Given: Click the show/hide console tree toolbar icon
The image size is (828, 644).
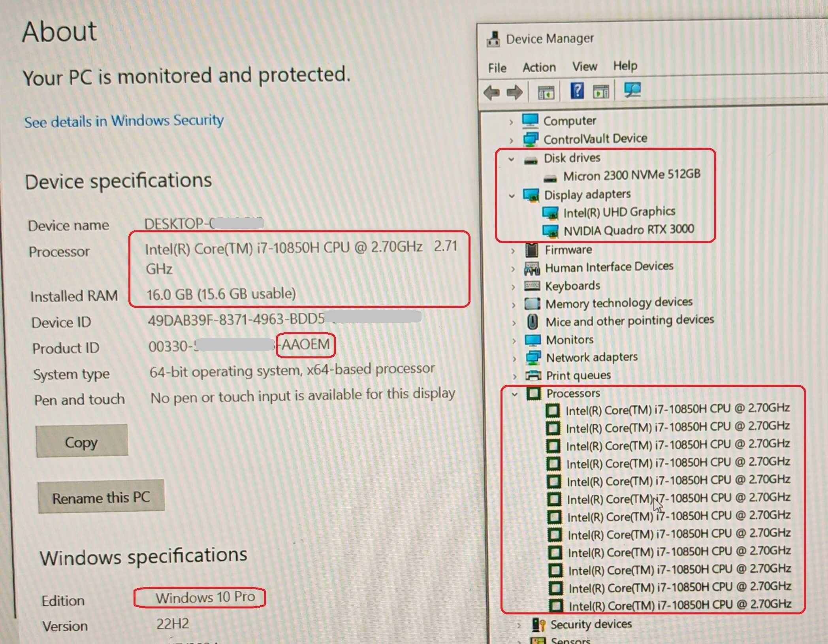Looking at the screenshot, I should [546, 92].
